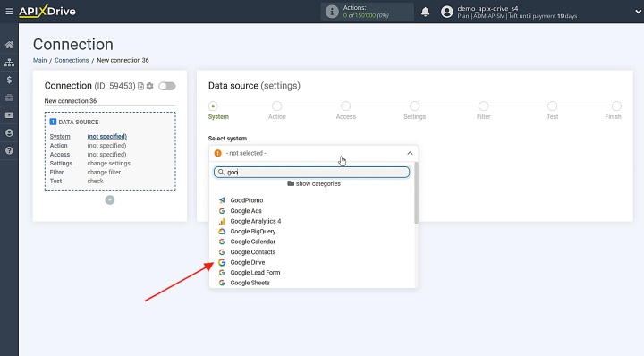Click the system search input field
Screen dimensions: 644x356
tap(312, 172)
